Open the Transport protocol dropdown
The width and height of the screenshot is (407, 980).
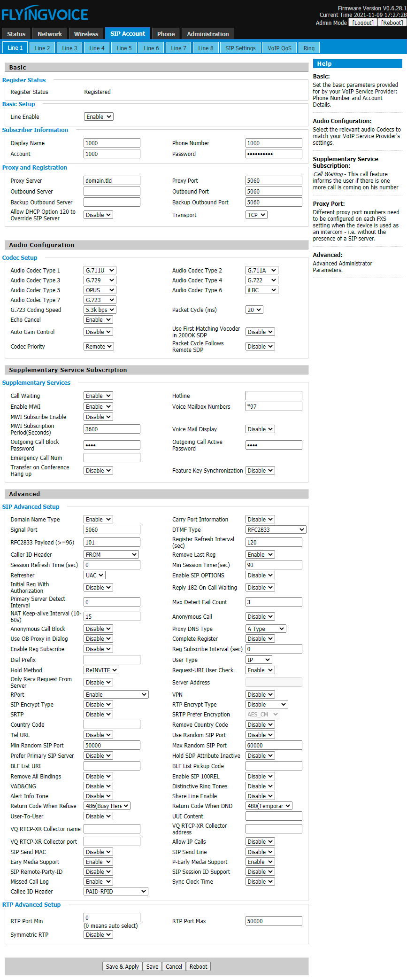click(256, 215)
